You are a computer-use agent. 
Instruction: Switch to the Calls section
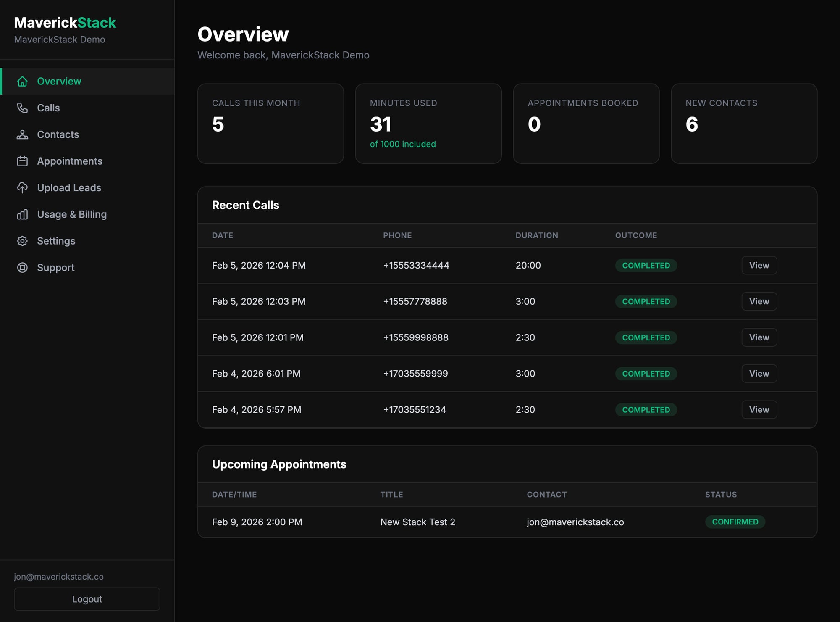click(49, 108)
